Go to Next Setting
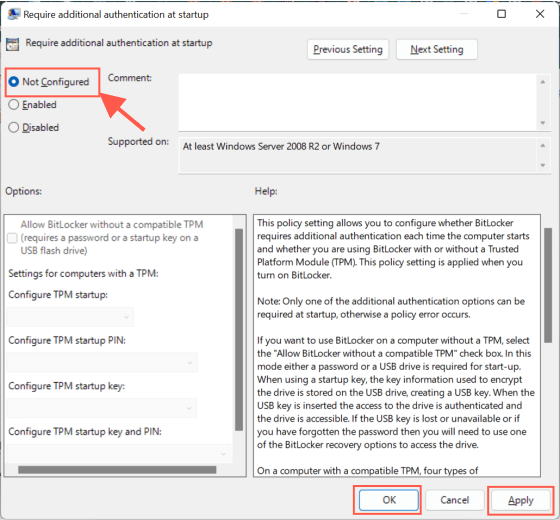Screen dimensions: 560x520 click(x=437, y=49)
